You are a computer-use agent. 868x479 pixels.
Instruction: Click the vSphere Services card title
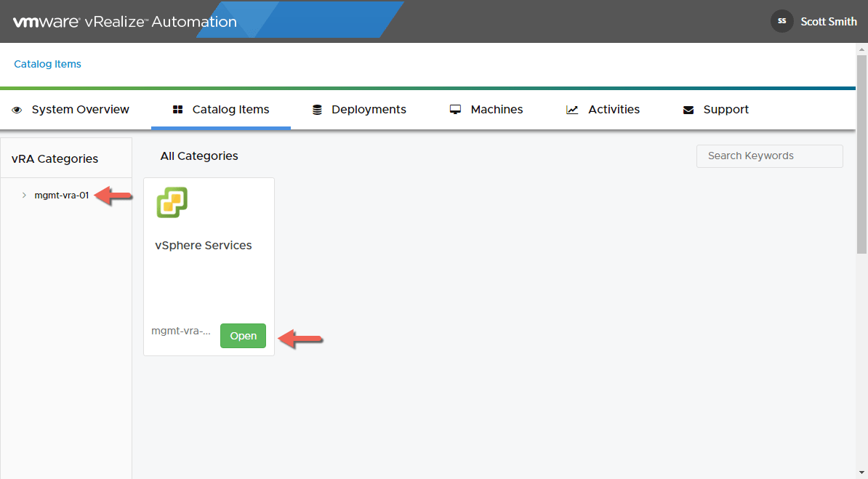204,246
